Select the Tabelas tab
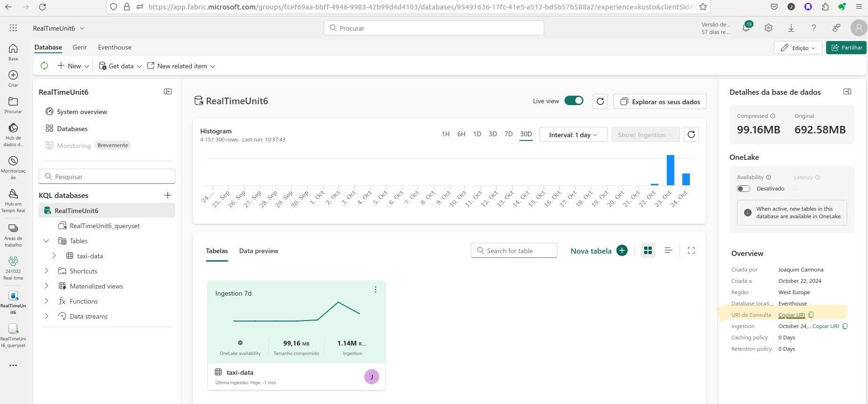This screenshot has height=404, width=868. coord(217,251)
